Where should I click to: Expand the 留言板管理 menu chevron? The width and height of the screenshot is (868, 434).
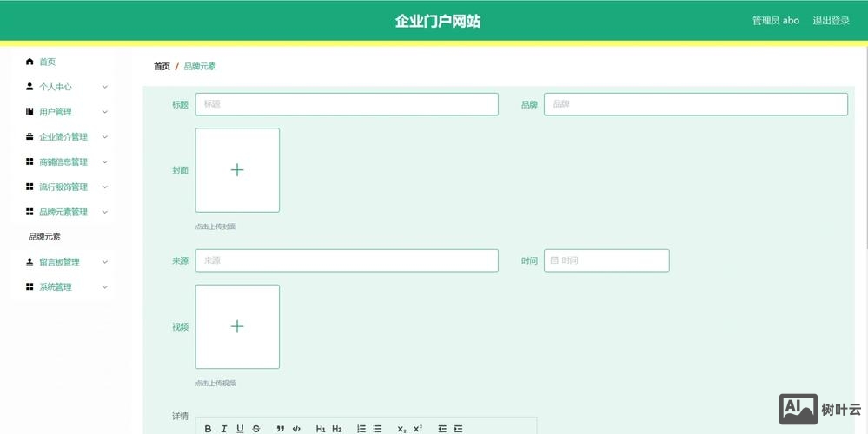click(104, 262)
